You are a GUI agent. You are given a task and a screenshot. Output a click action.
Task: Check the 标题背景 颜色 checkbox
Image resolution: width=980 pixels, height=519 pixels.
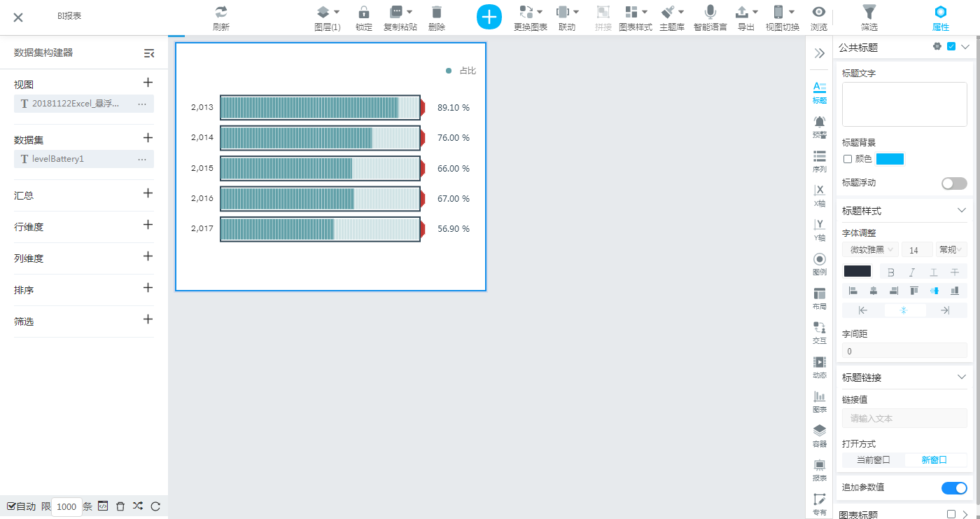tap(848, 160)
